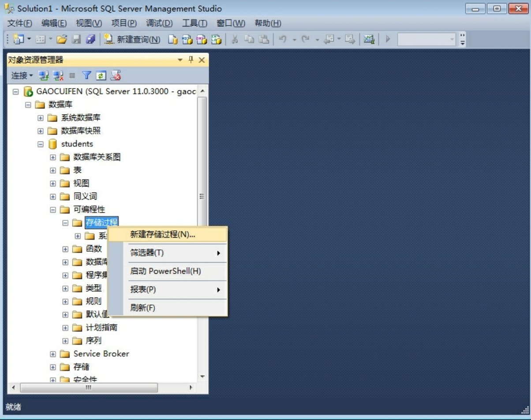Open the Undo history dropdown arrow

(x=294, y=39)
